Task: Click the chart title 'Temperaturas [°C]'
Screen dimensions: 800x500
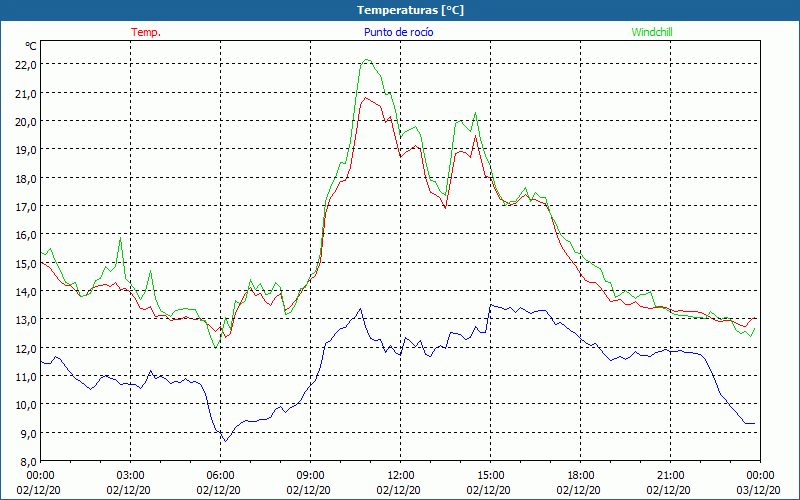Action: tap(410, 10)
